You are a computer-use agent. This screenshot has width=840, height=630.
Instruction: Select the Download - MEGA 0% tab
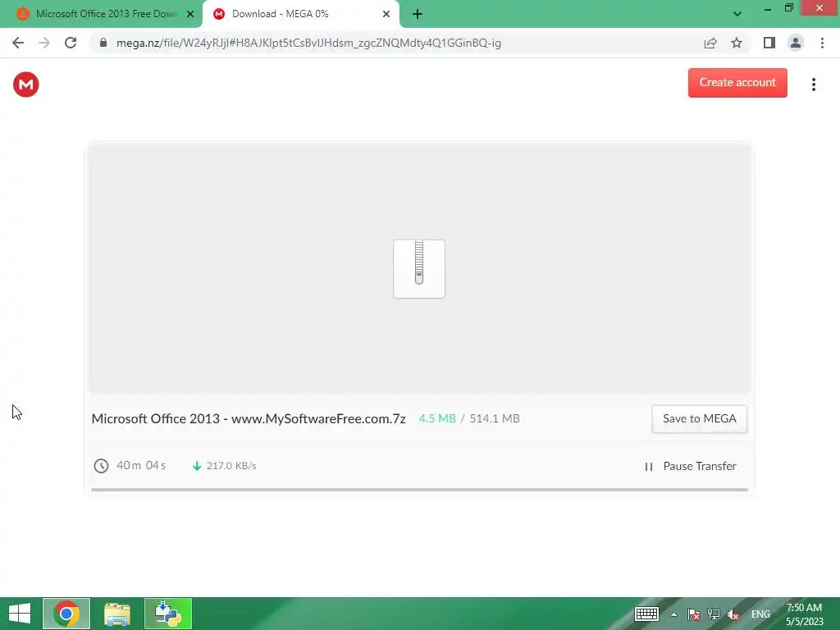(300, 14)
